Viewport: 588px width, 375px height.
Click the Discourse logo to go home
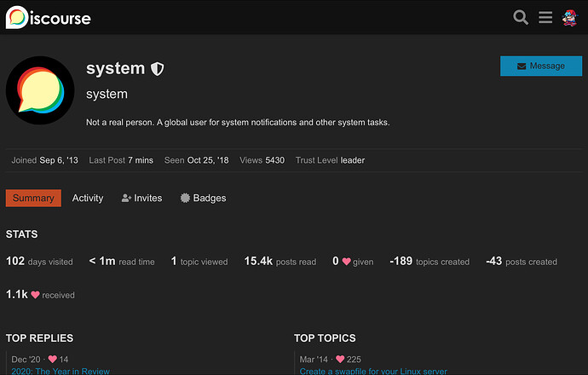tap(49, 17)
